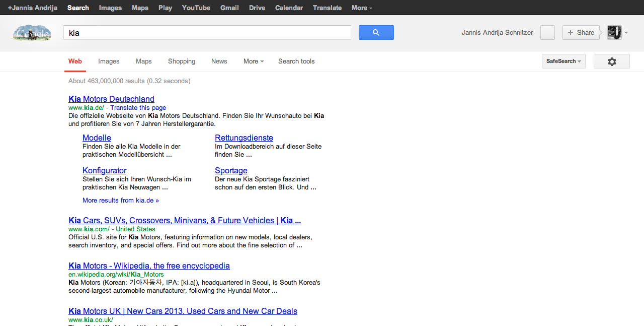Switch to the Shopping results tab
Viewport: 644px width, 326px height.
182,61
